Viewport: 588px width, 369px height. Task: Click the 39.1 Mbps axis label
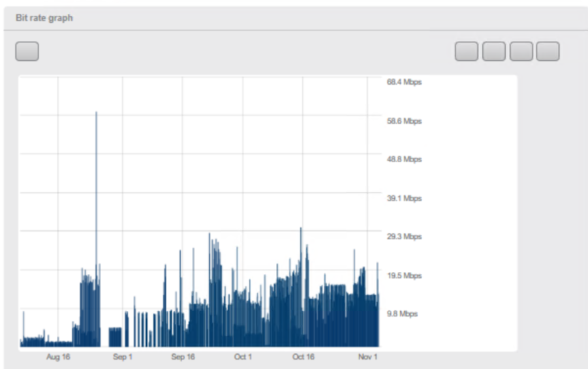tap(404, 198)
